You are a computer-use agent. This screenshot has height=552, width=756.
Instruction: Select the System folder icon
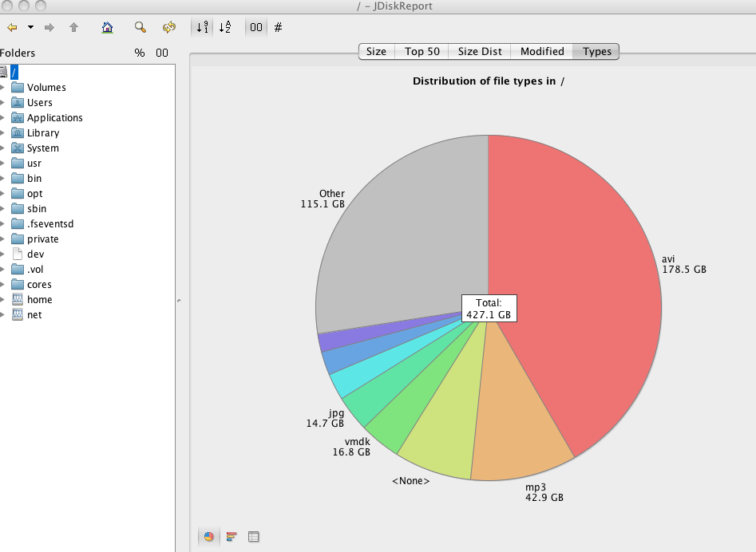(x=18, y=148)
